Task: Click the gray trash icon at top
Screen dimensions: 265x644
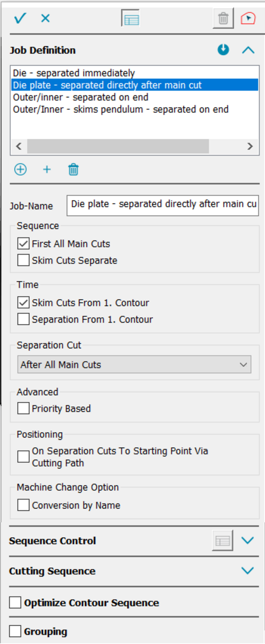Action: [x=223, y=18]
